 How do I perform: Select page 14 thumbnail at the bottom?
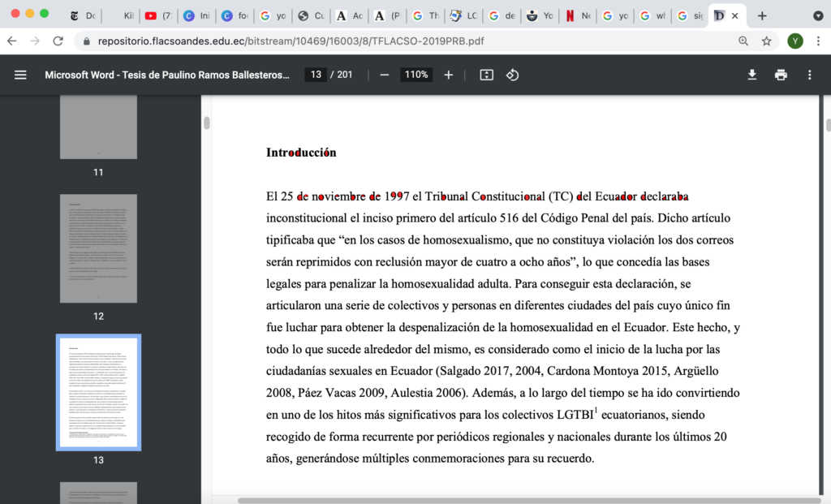pos(98,493)
